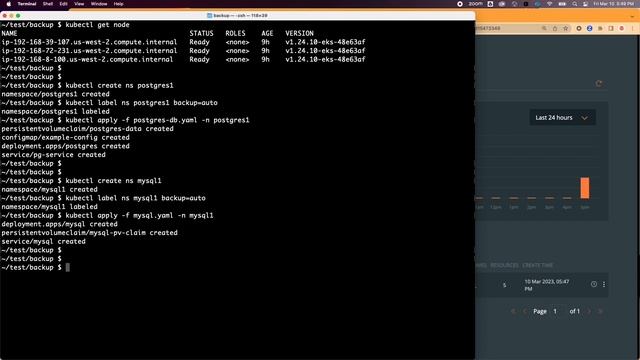Click the share icon in browser address bar
The image size is (640, 360).
[555, 28]
